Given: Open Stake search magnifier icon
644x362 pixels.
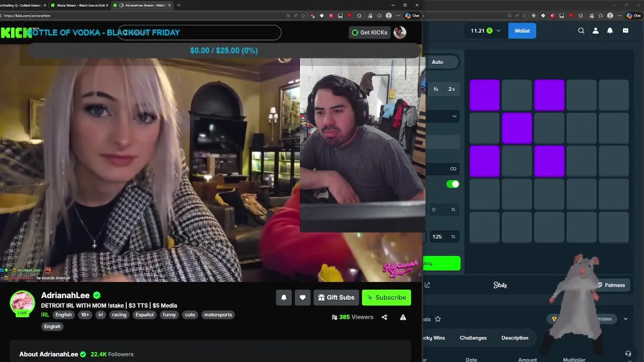Looking at the screenshot, I should [x=581, y=31].
